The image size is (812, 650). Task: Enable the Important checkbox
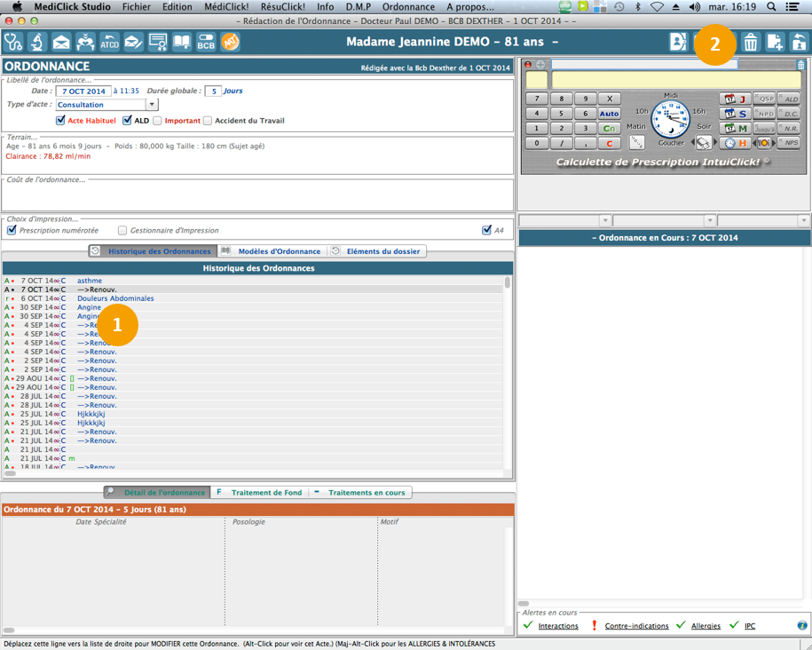157,121
